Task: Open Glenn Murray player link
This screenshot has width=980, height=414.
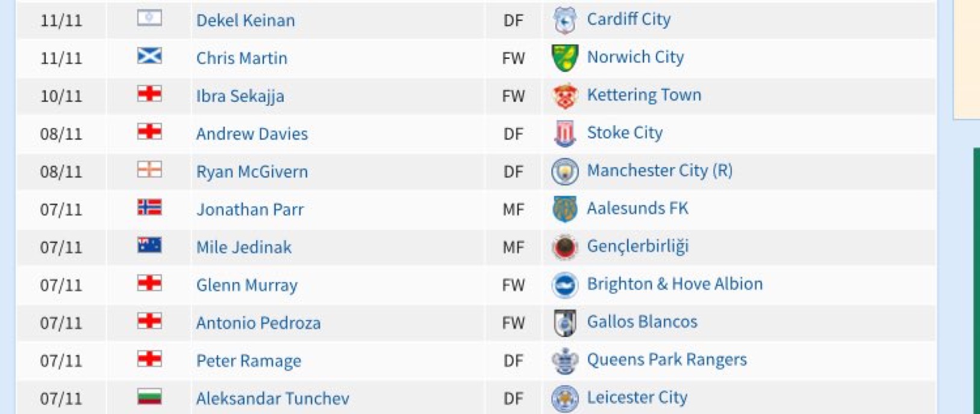Action: [x=246, y=285]
